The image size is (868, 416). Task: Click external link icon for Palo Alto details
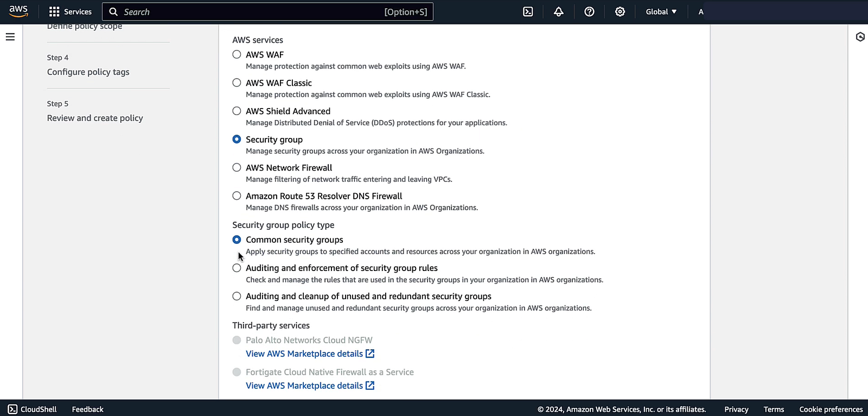pyautogui.click(x=370, y=354)
